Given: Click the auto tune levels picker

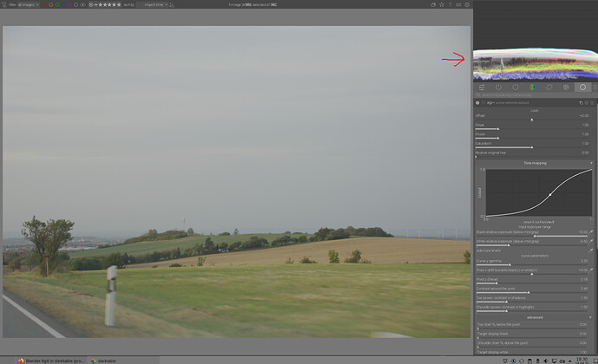Looking at the screenshot, I should pyautogui.click(x=593, y=250).
